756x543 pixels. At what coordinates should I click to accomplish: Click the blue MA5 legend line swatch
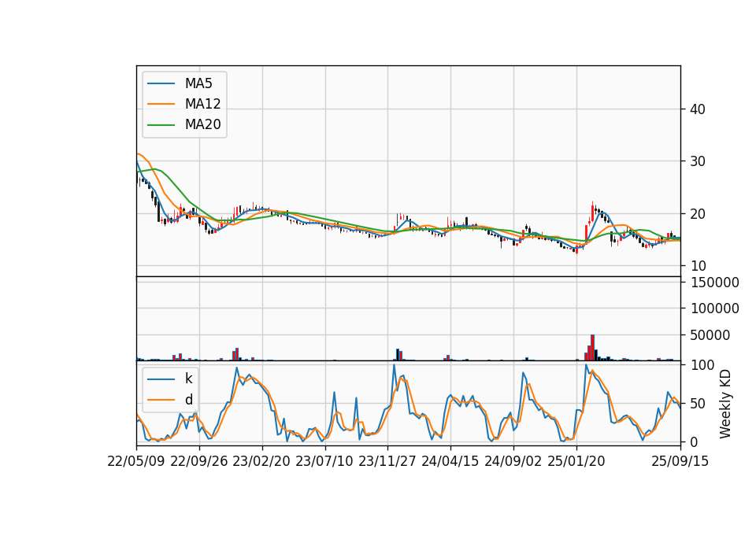click(161, 84)
